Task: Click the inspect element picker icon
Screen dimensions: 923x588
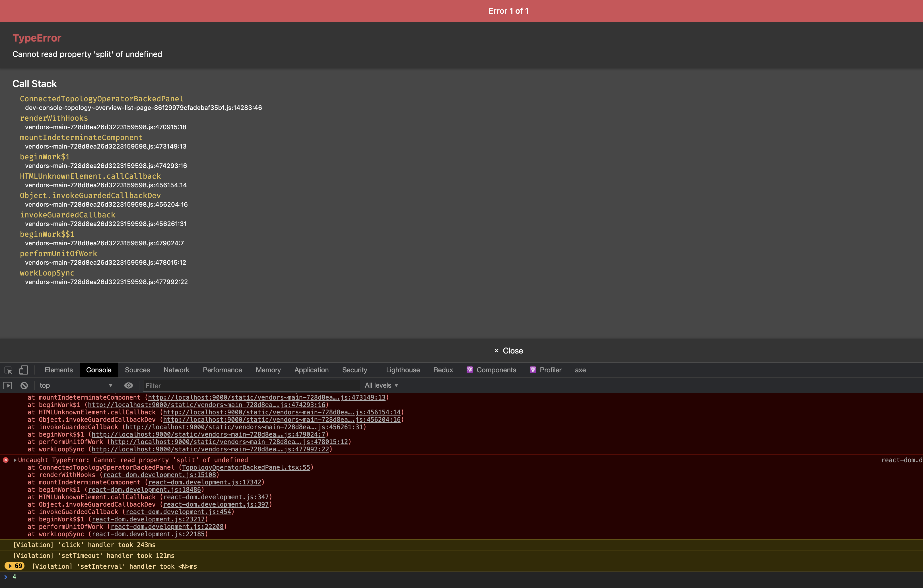Action: point(8,370)
